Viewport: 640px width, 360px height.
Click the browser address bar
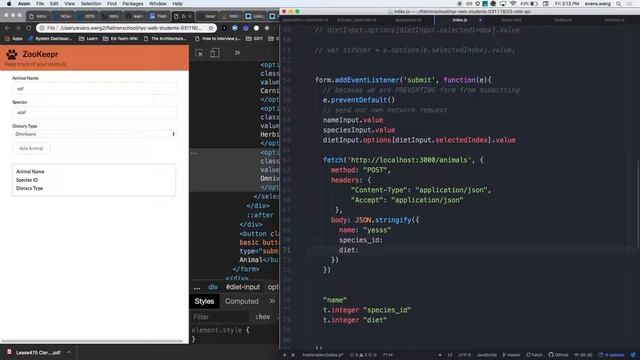[x=127, y=28]
